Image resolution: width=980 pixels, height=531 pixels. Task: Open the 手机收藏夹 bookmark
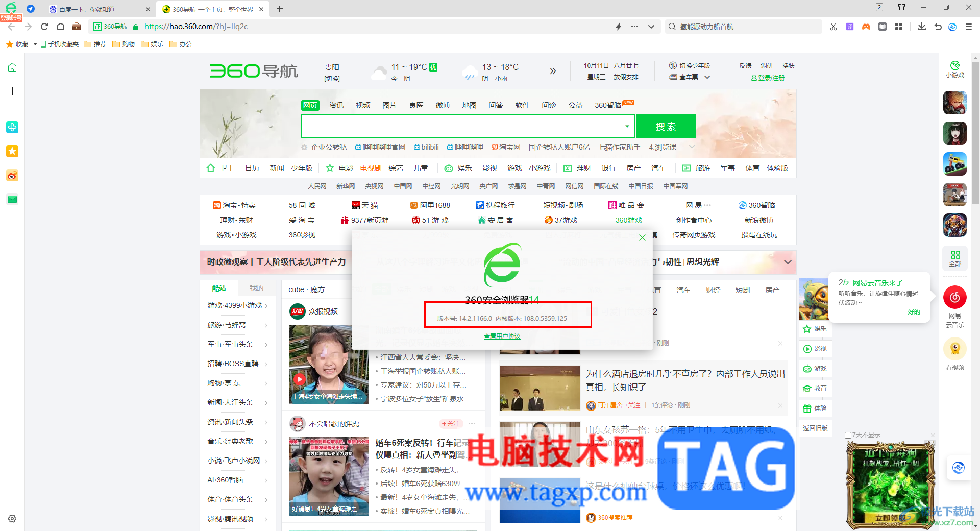60,44
